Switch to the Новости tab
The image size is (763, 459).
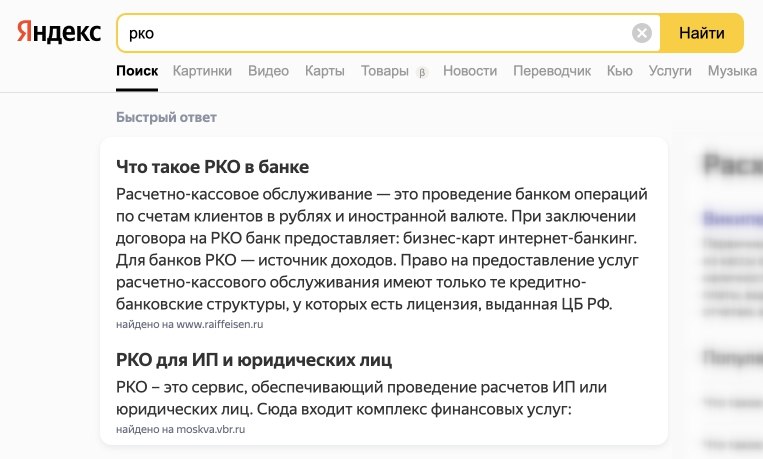click(470, 71)
